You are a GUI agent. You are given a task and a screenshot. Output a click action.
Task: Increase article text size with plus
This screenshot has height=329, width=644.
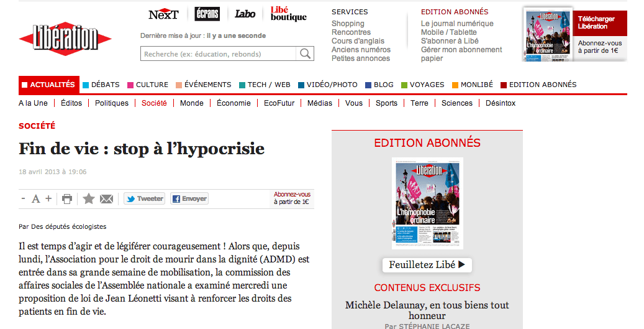[x=48, y=198]
